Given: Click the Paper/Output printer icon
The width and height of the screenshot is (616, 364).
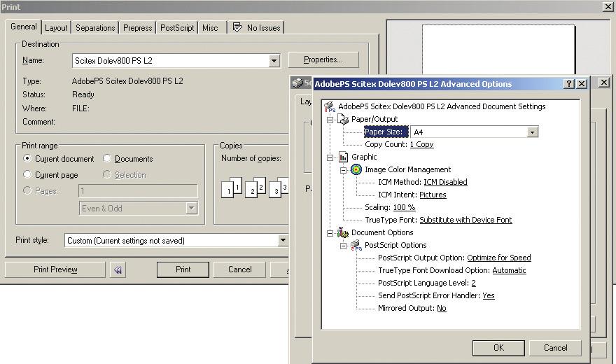Looking at the screenshot, I should [343, 119].
